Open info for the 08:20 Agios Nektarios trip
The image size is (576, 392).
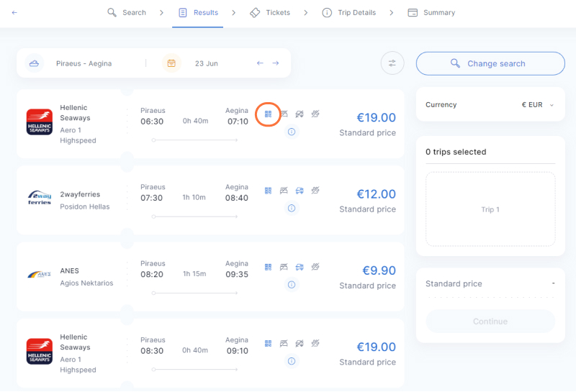(292, 285)
